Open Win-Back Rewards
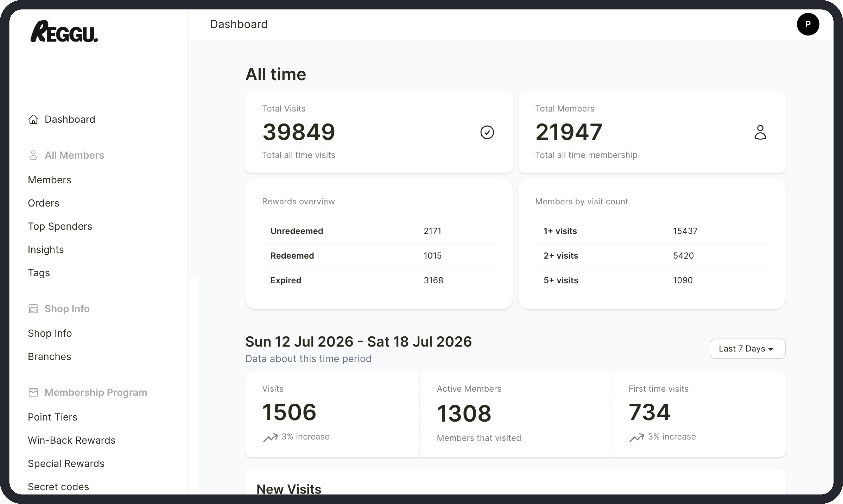The image size is (843, 504). click(x=72, y=440)
